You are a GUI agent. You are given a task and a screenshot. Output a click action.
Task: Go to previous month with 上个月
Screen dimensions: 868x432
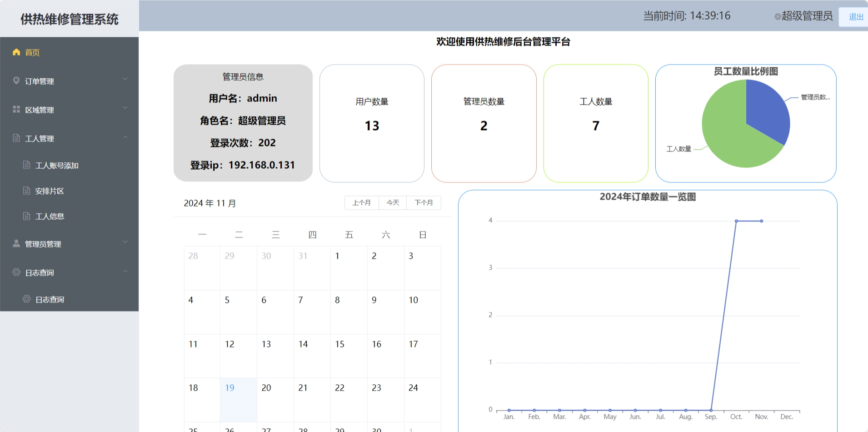pyautogui.click(x=362, y=202)
